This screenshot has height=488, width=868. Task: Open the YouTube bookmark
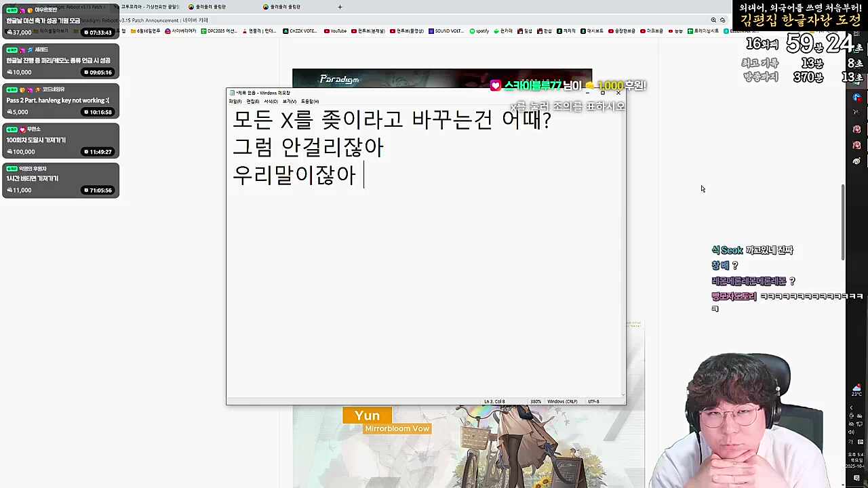(336, 31)
